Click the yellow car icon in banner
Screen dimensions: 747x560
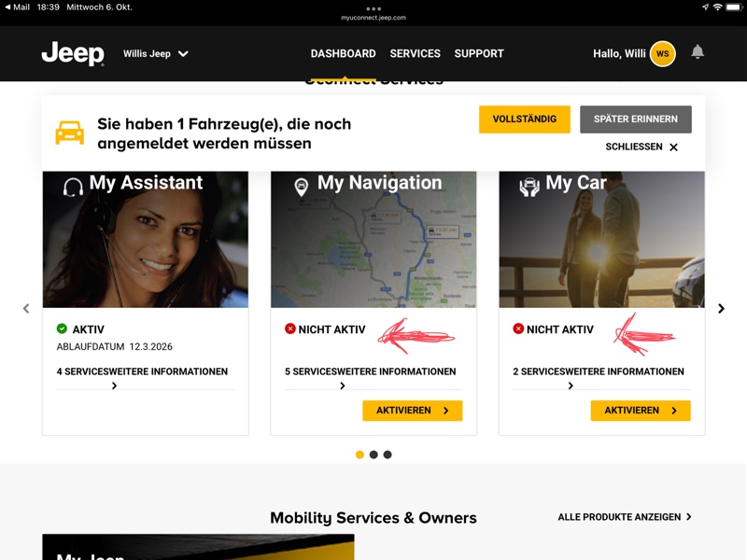pos(70,133)
